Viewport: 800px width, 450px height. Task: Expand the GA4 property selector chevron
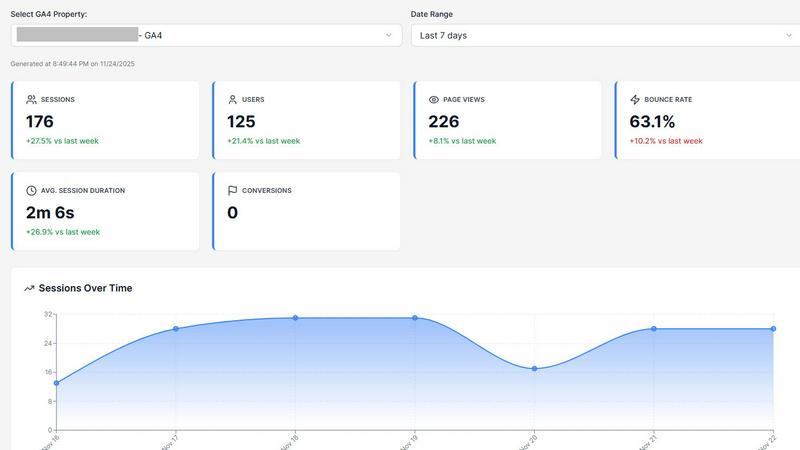point(389,35)
